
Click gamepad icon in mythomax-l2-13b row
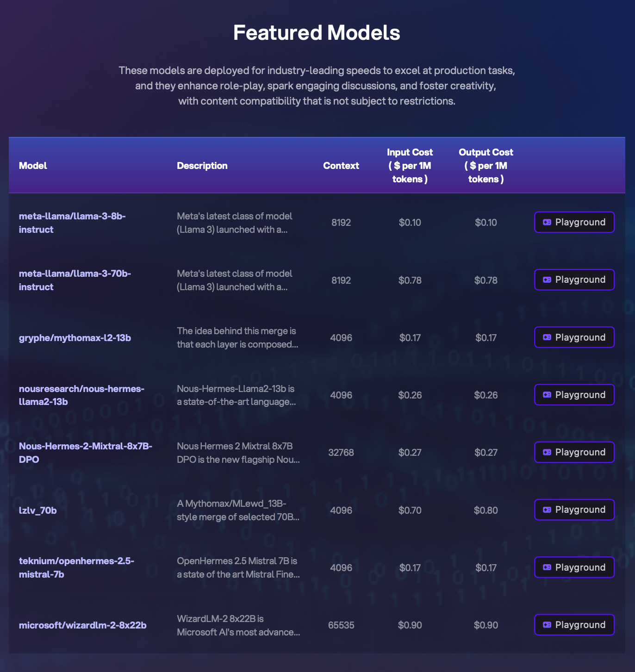[547, 337]
